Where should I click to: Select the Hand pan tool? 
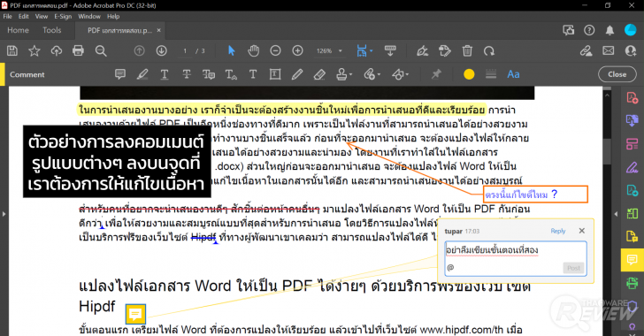click(x=253, y=51)
